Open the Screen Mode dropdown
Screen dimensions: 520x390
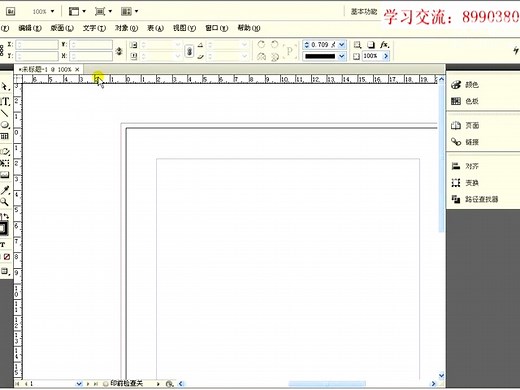pyautogui.click(x=103, y=12)
